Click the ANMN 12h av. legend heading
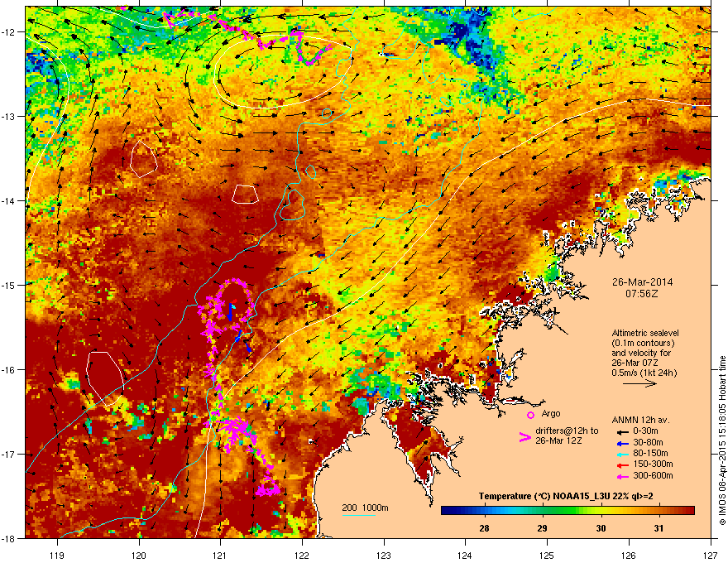Image resolution: width=728 pixels, height=563 pixels. pos(640,420)
